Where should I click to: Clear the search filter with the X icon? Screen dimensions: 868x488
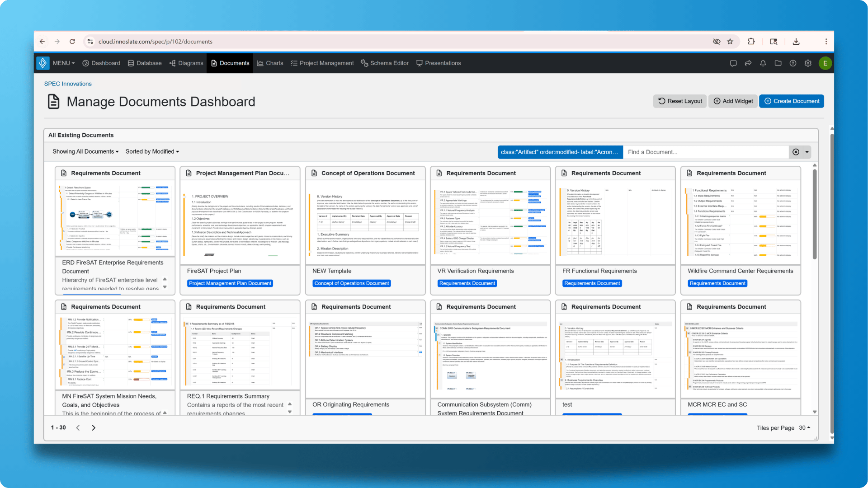[x=796, y=152]
